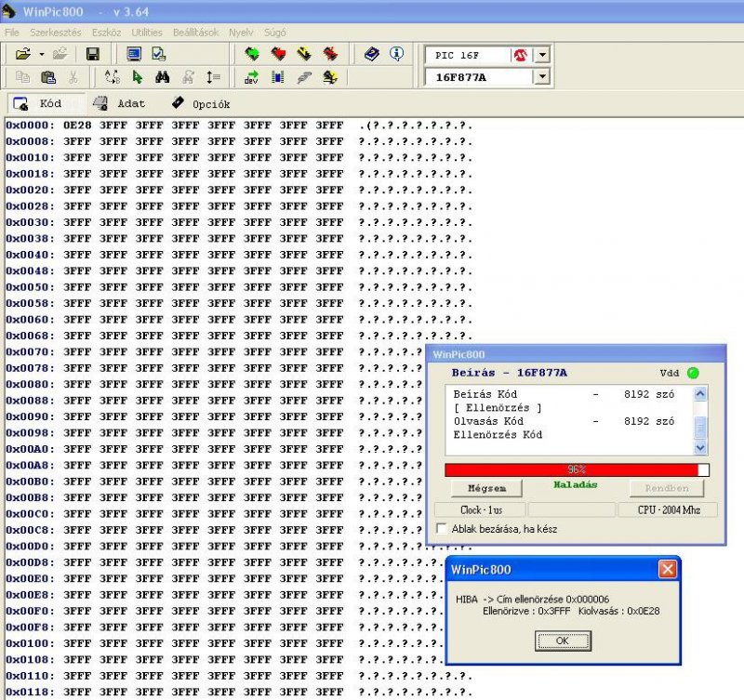Click the Clock - 1us status field
The width and height of the screenshot is (744, 700).
tap(480, 509)
